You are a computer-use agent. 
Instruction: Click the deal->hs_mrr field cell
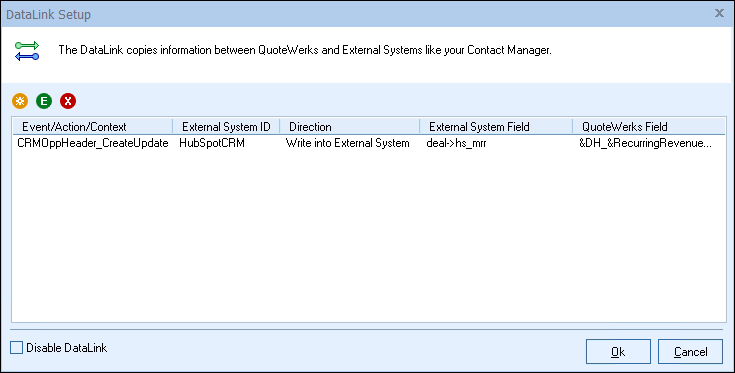456,143
